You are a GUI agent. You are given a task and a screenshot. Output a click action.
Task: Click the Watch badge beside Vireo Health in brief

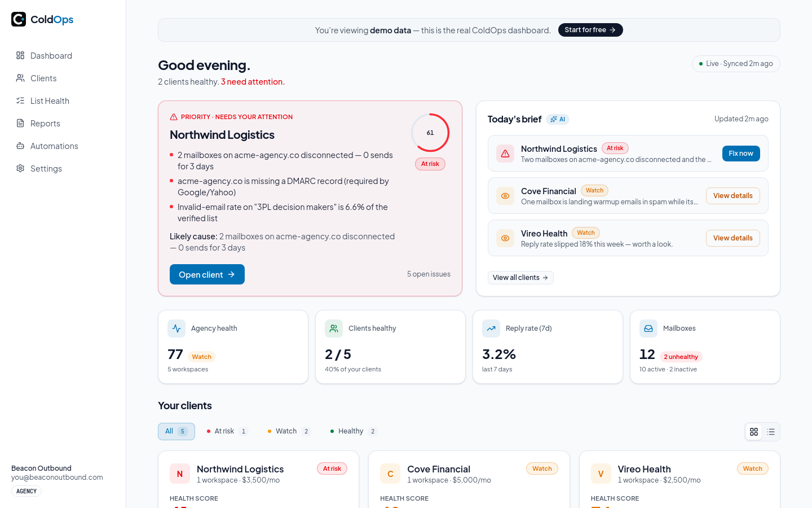point(586,233)
